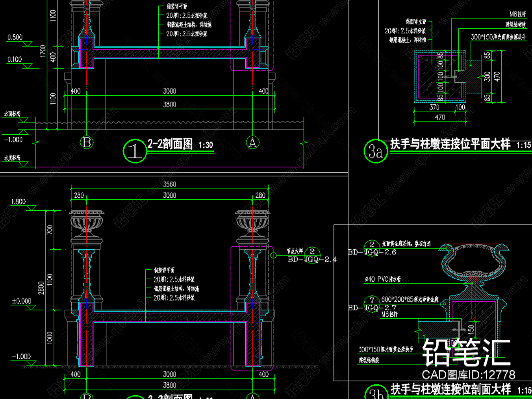532x399 pixels.
Task: Select the M8拉杆 label in plan detail 3a
Action: [x=518, y=14]
